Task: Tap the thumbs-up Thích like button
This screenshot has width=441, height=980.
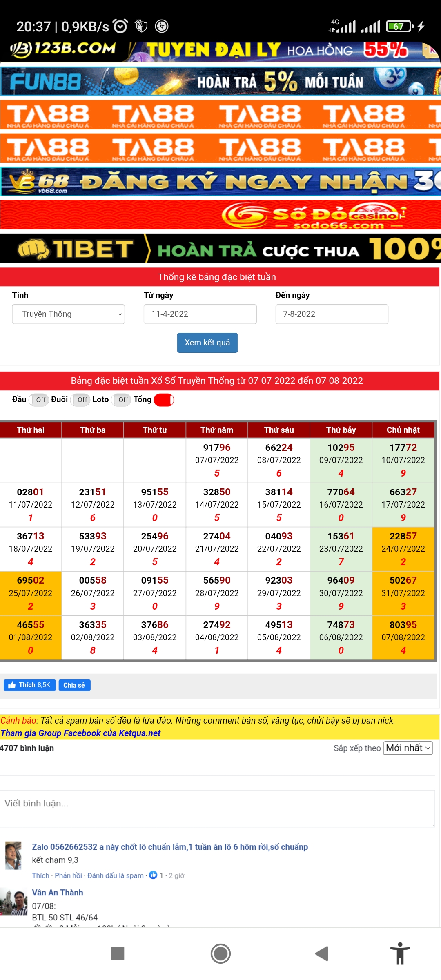Action: (30, 685)
